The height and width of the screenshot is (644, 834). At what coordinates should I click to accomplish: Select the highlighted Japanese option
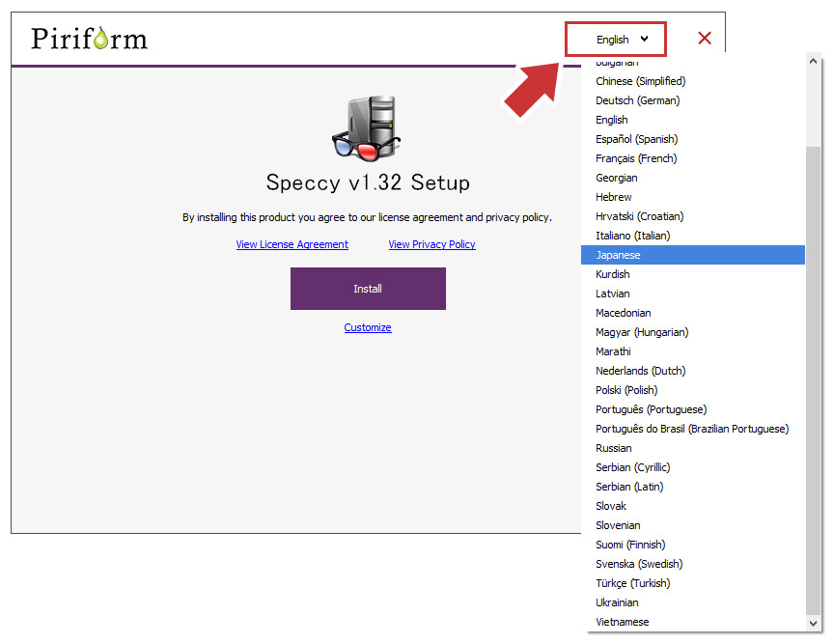click(x=693, y=255)
